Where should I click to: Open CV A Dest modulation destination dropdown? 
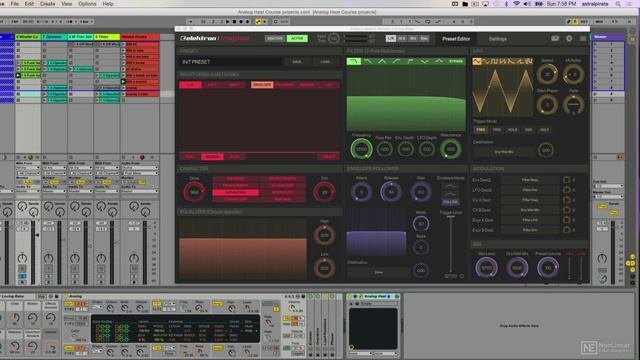pos(530,200)
